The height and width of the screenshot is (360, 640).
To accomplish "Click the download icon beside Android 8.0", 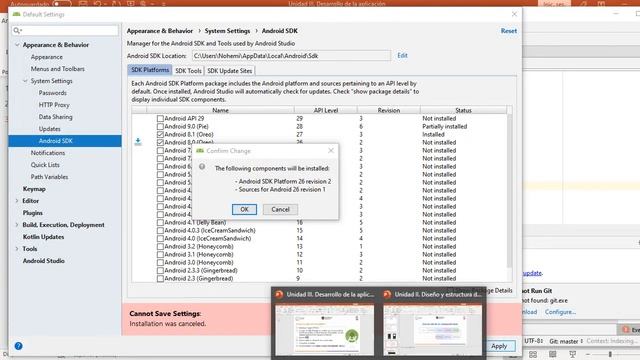I will [138, 142].
